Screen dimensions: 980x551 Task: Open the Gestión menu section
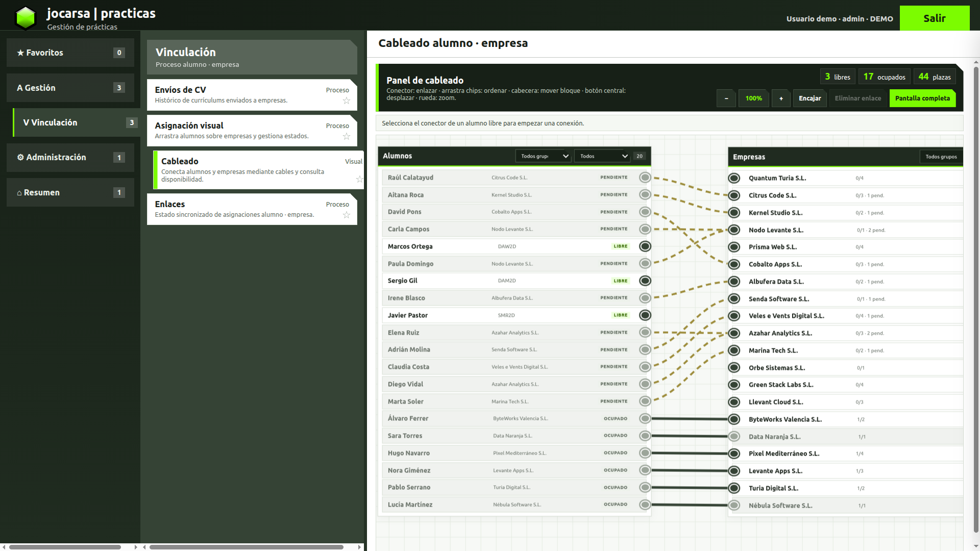coord(70,88)
